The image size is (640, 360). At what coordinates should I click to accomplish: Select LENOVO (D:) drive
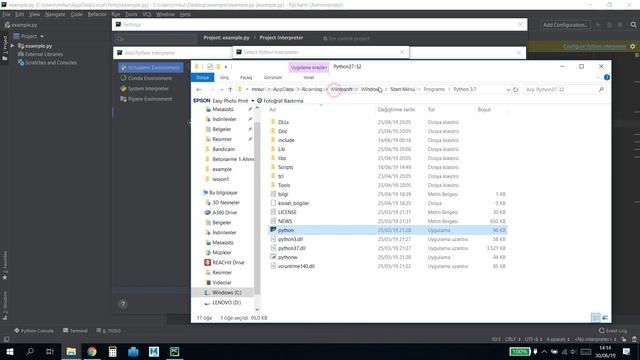click(x=223, y=302)
